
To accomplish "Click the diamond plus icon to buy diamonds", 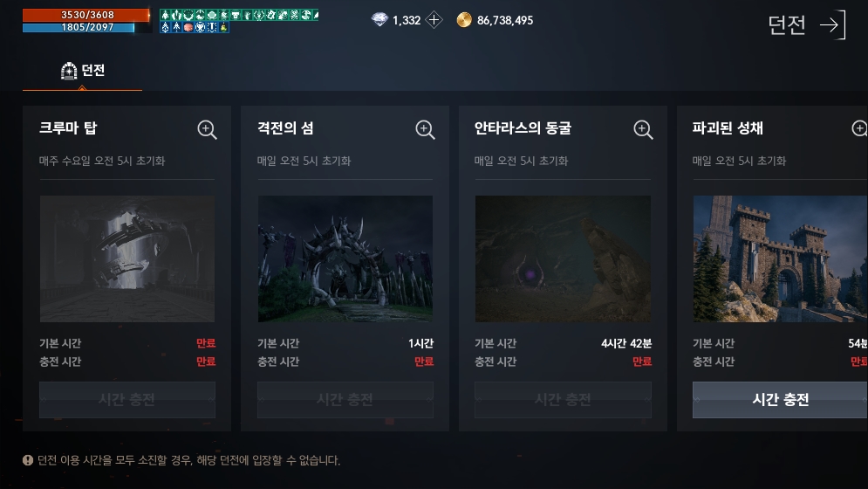I will [x=434, y=20].
